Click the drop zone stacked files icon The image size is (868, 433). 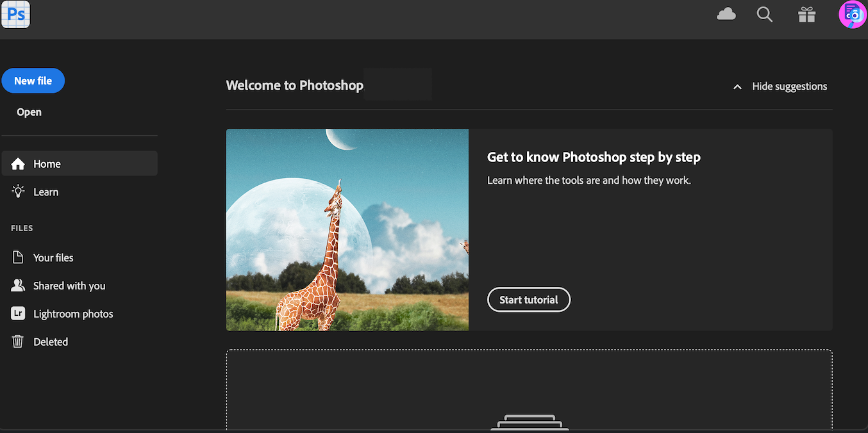click(x=530, y=423)
